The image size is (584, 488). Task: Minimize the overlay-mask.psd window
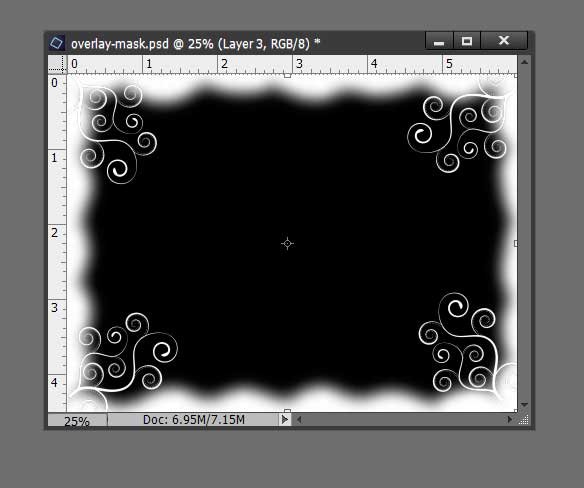tap(439, 41)
